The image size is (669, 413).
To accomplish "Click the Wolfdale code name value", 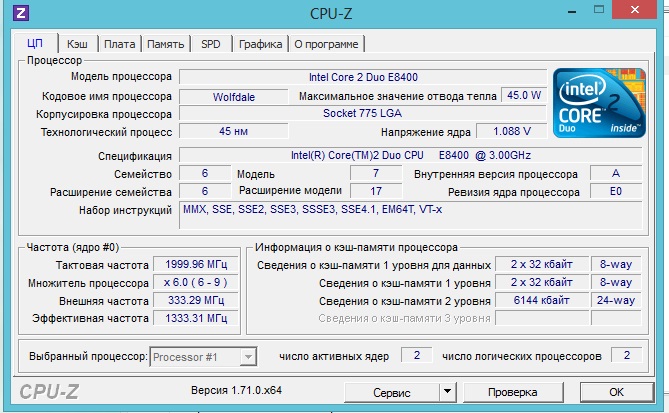I will point(234,97).
